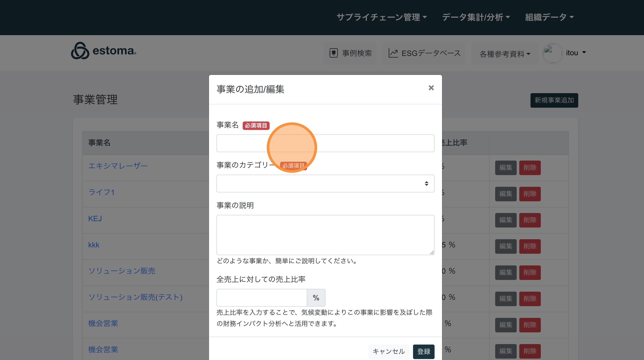Open the サプライチェーン管理 menu
This screenshot has height=360, width=644.
click(x=381, y=17)
